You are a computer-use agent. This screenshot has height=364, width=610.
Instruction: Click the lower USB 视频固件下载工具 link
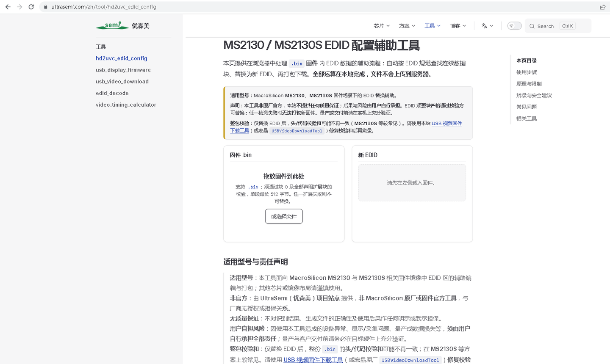[313, 360]
